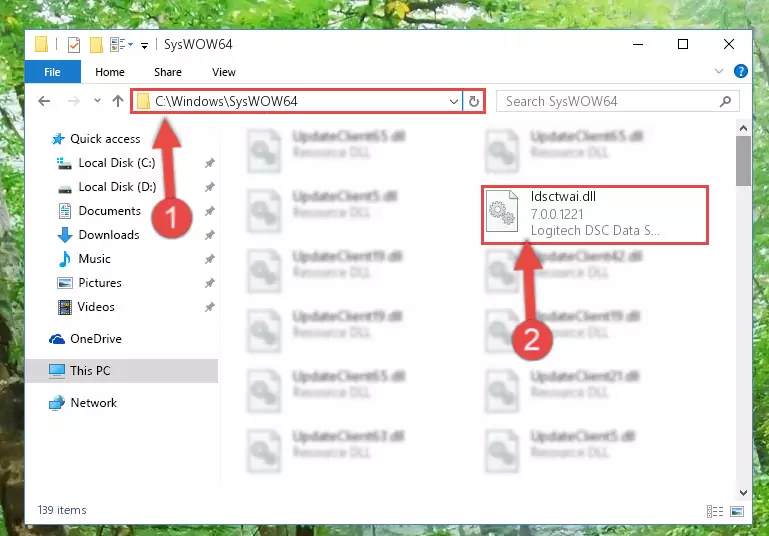Click the address bar path C:\Windows\SysWOW64
This screenshot has width=769, height=536.
point(226,101)
